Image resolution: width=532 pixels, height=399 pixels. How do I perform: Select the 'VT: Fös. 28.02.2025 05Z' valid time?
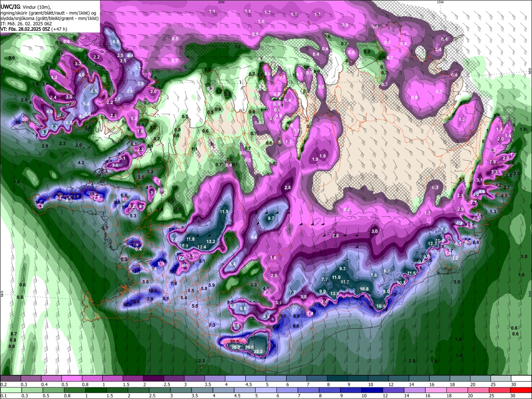26,29
